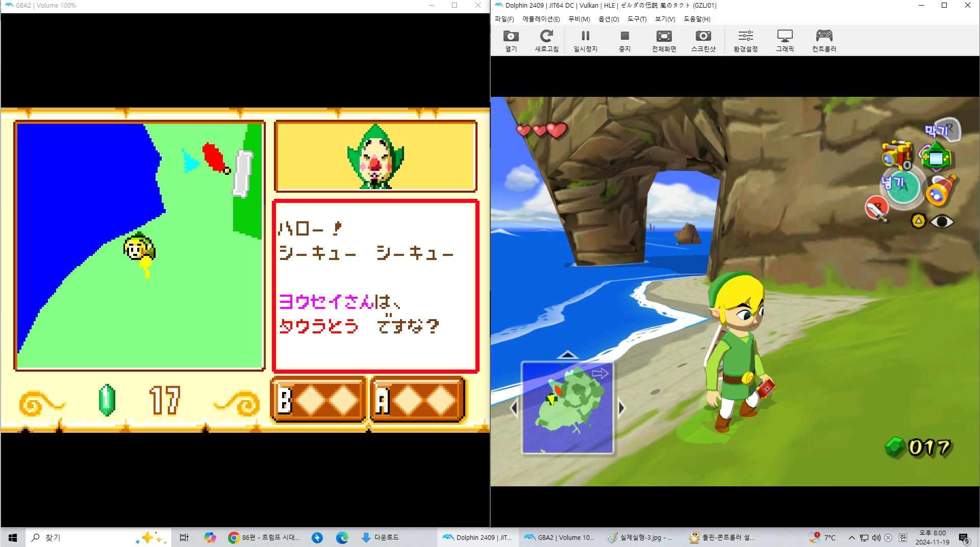980x547 pixels.
Task: Open the 보기(V) menu
Action: click(665, 19)
